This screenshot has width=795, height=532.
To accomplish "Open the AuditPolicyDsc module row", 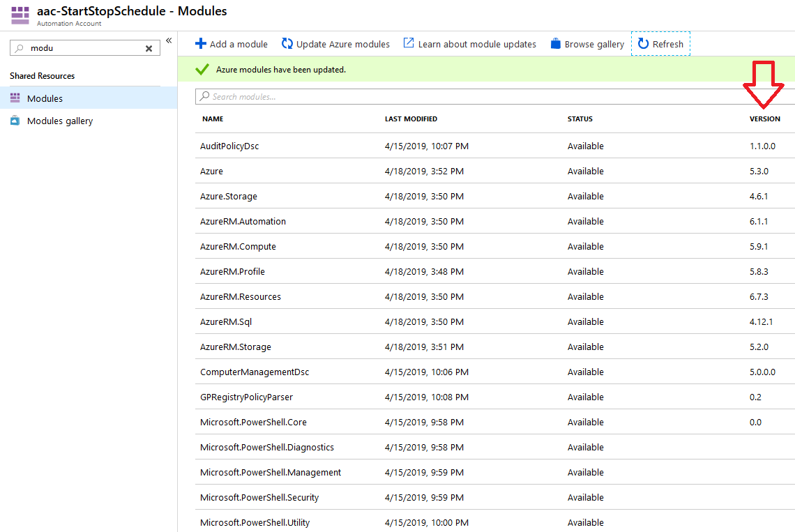I will [x=495, y=146].
